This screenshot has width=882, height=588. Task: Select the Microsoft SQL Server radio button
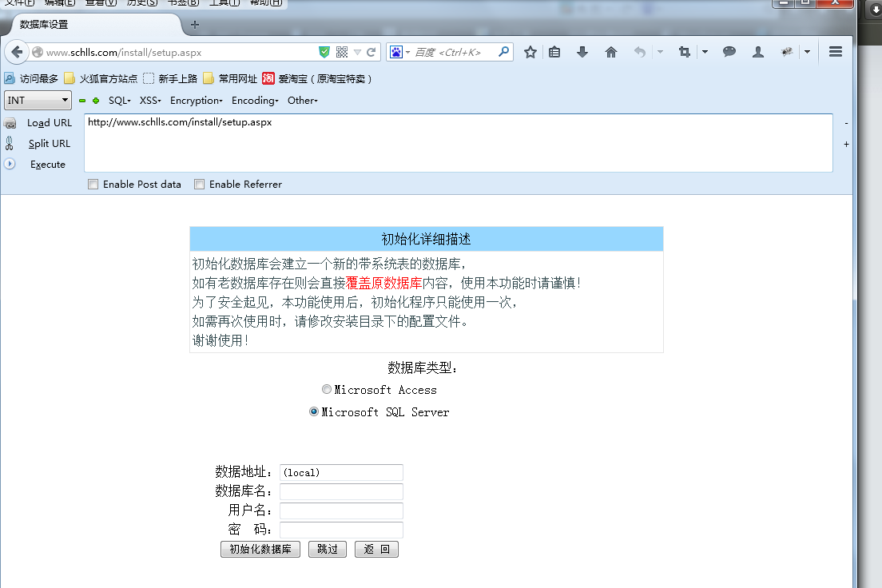coord(314,411)
